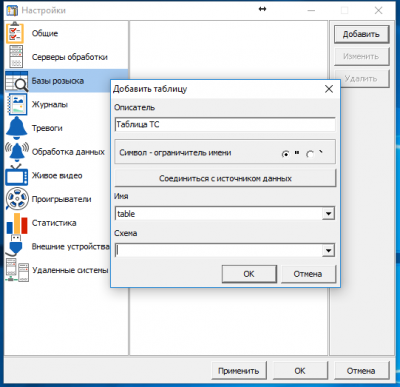Open the Удаленные системы entry
This screenshot has width=400, height=387.
click(x=70, y=270)
